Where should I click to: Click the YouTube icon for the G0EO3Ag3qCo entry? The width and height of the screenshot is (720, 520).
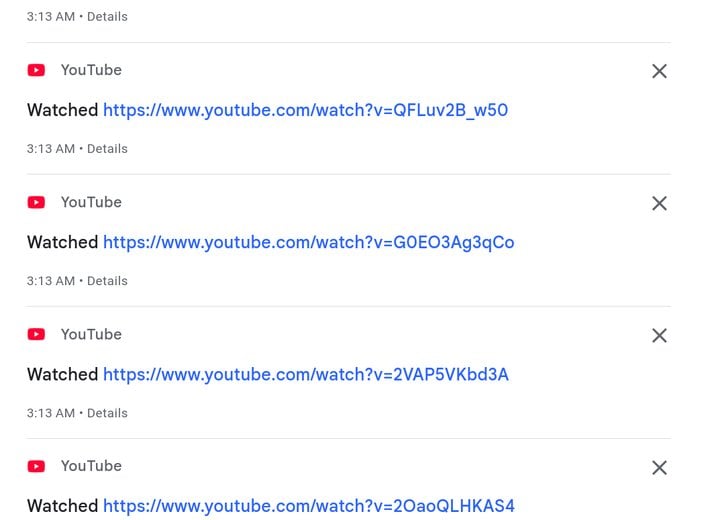point(36,203)
